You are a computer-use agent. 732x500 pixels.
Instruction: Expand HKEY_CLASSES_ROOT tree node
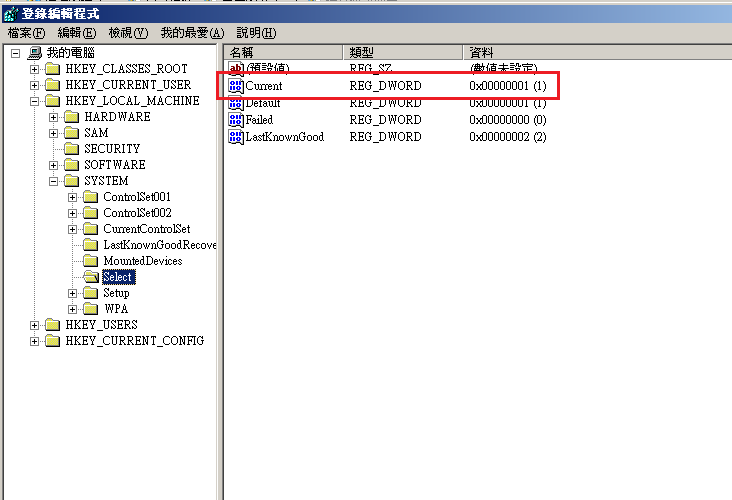tap(34, 70)
